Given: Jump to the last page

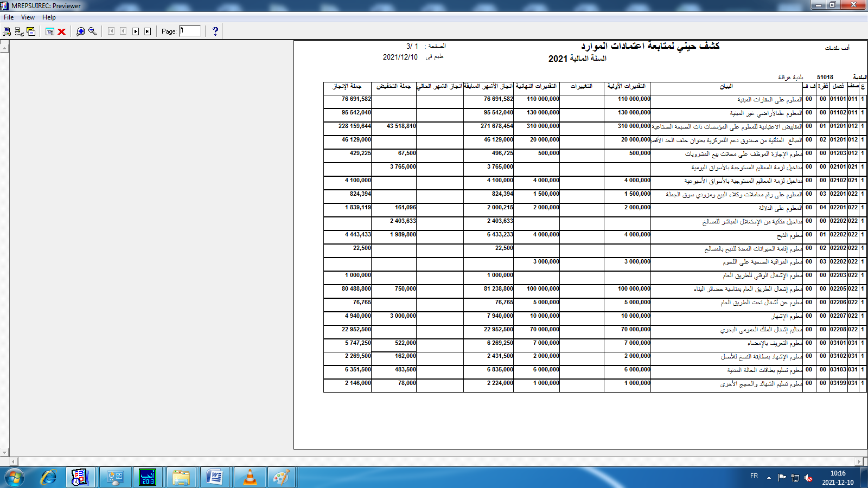Looking at the screenshot, I should (x=148, y=31).
